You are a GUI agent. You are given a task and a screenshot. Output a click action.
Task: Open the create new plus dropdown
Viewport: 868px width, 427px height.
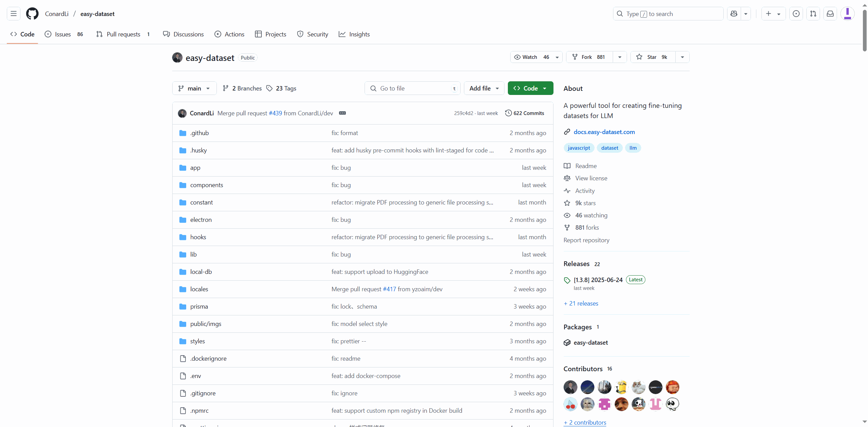click(773, 14)
